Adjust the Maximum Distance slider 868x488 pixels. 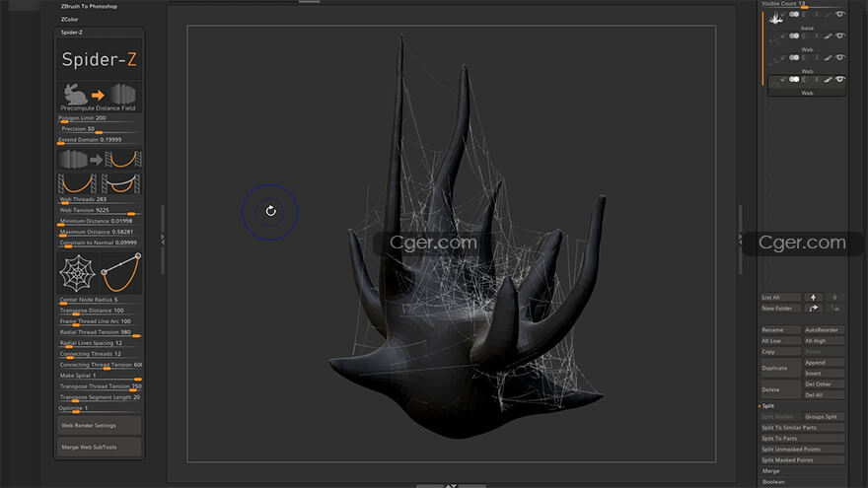tap(100, 233)
